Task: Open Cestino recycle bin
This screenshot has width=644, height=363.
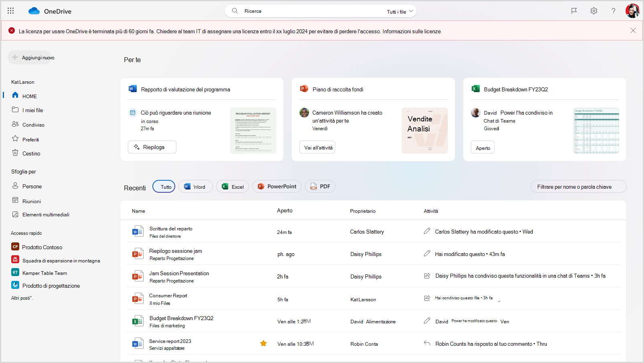Action: [26, 153]
